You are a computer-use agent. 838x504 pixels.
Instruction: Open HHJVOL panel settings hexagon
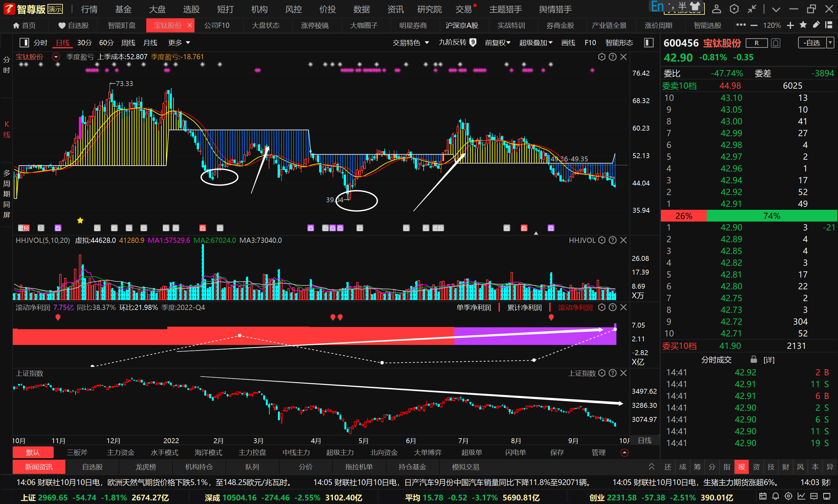[x=602, y=240]
